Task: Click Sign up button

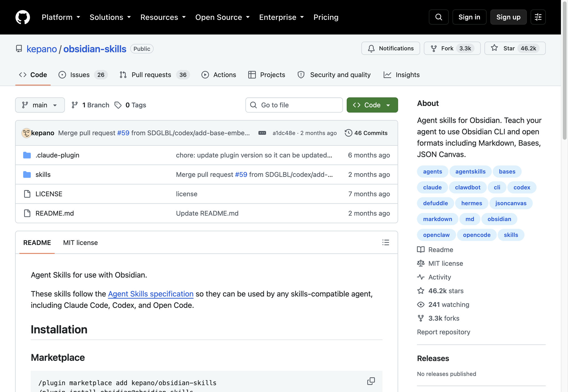Action: click(508, 17)
